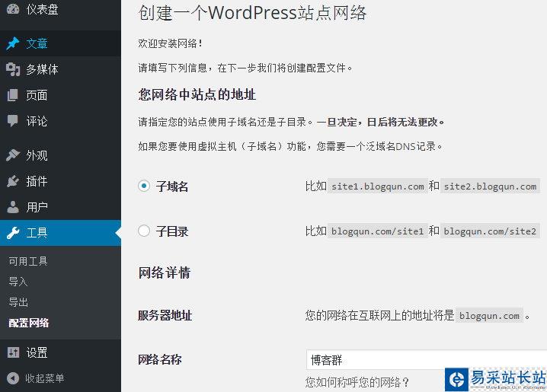Click the 网络详情 heading
This screenshot has width=547, height=392.
click(165, 272)
